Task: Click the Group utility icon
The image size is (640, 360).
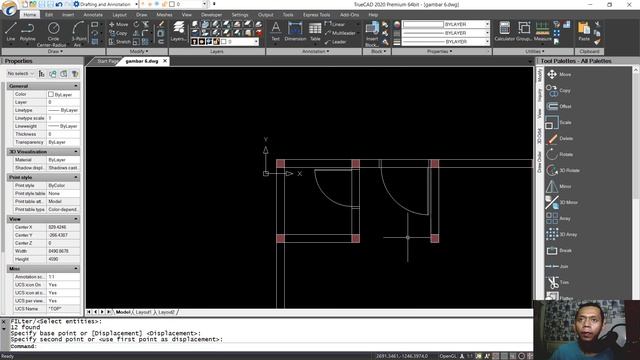Action: pos(524,32)
